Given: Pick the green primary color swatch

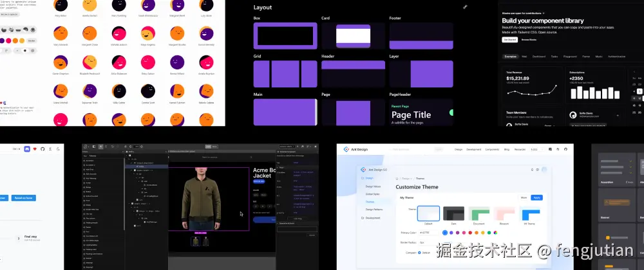Looking at the screenshot, I should coord(489,233).
